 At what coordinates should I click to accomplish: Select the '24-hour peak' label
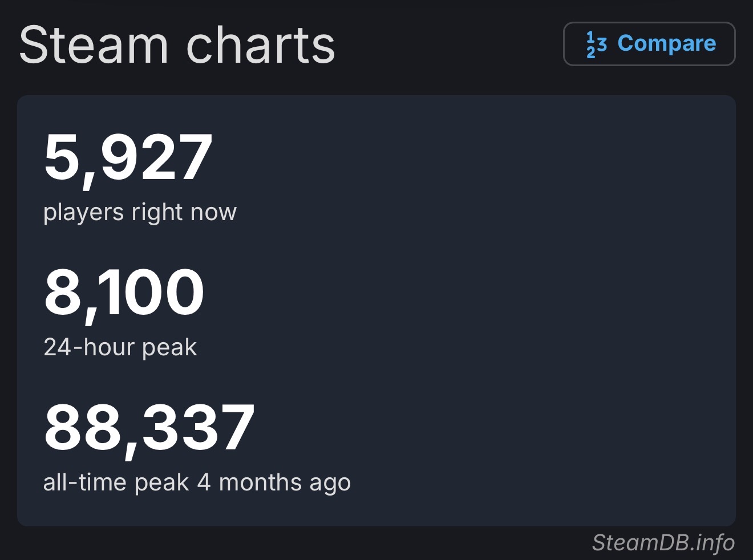[120, 347]
